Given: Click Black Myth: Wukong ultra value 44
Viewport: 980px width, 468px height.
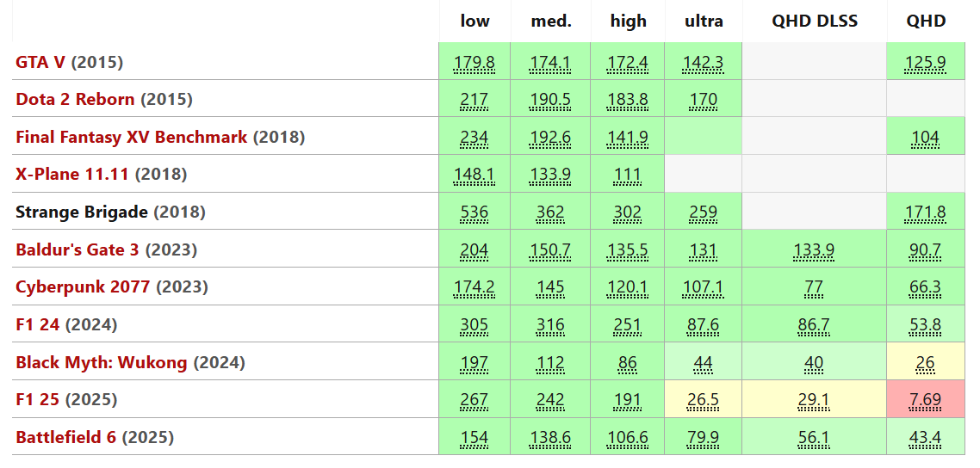Looking at the screenshot, I should pyautogui.click(x=704, y=362).
